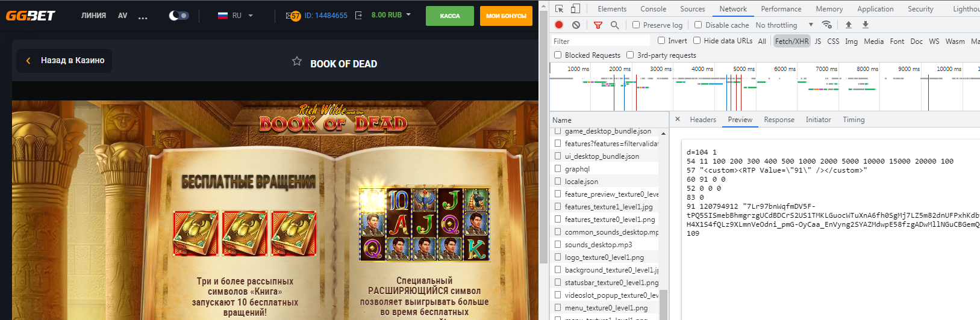
Task: Toggle the dark mode moon switch
Action: (x=179, y=16)
